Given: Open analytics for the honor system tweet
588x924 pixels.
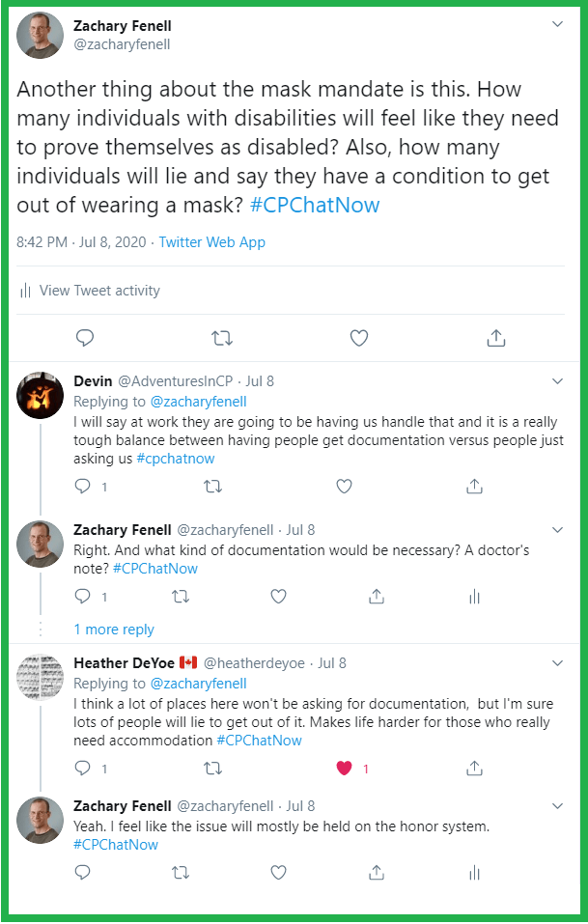Looking at the screenshot, I should coord(474,872).
